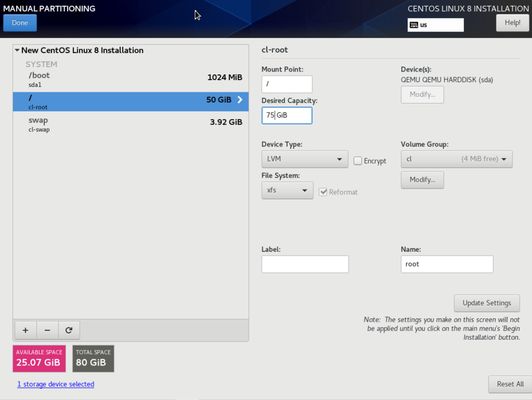Click Modify under Volume Group

[422, 180]
